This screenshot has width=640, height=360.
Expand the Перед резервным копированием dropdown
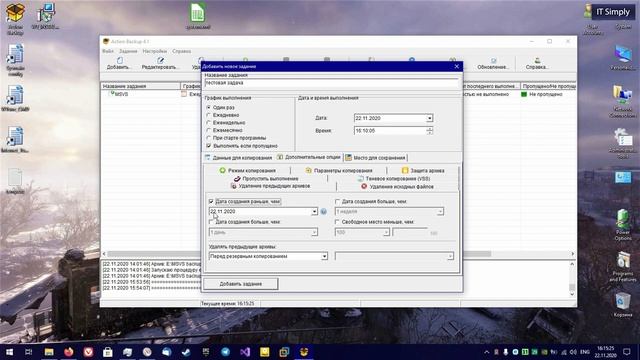(324, 256)
